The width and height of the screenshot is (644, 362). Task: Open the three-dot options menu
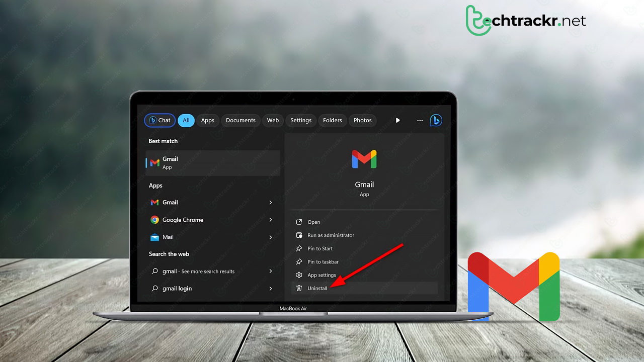(420, 120)
